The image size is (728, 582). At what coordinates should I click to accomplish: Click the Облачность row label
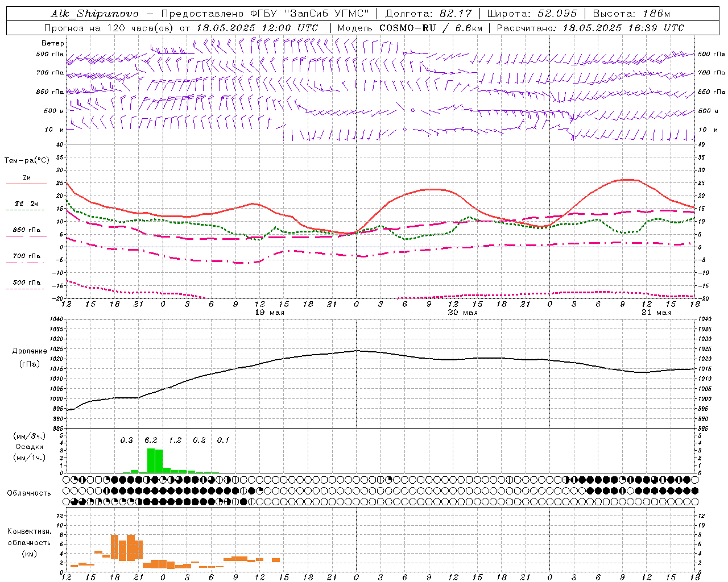click(x=29, y=493)
